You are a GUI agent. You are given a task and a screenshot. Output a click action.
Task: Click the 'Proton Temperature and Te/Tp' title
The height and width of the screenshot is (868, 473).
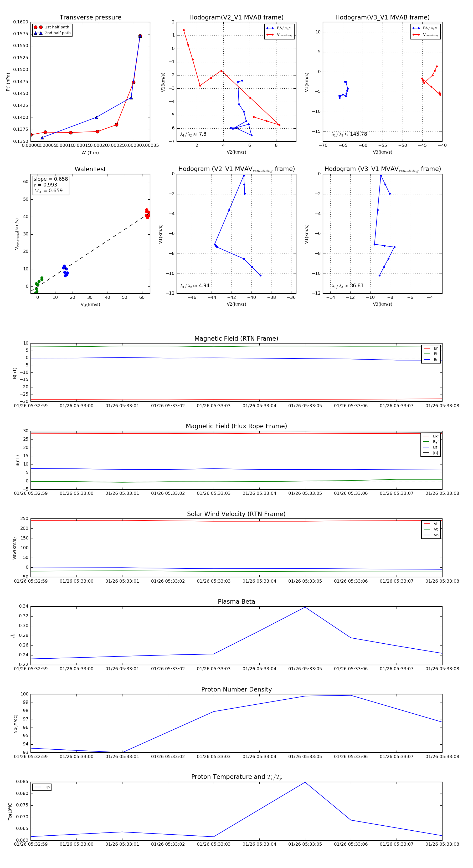pyautogui.click(x=236, y=777)
